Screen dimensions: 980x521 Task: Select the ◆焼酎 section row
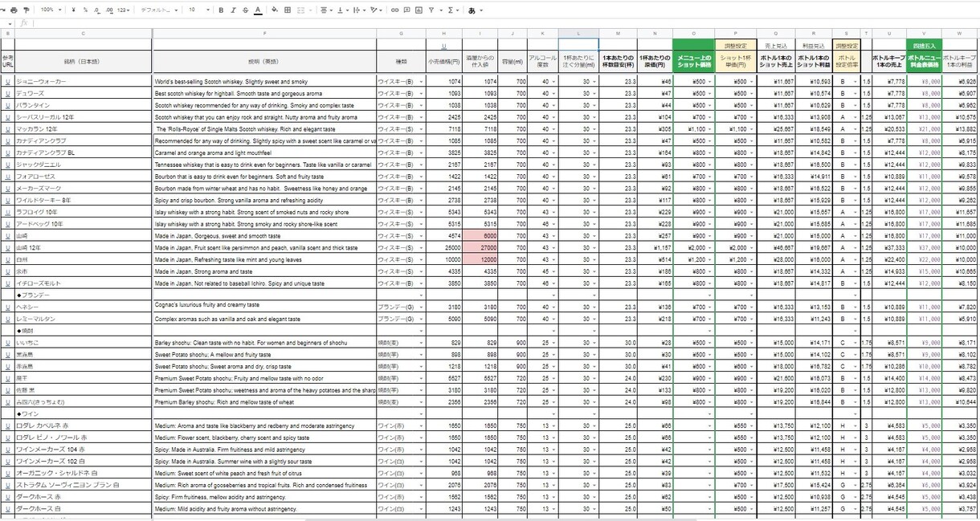(x=83, y=331)
